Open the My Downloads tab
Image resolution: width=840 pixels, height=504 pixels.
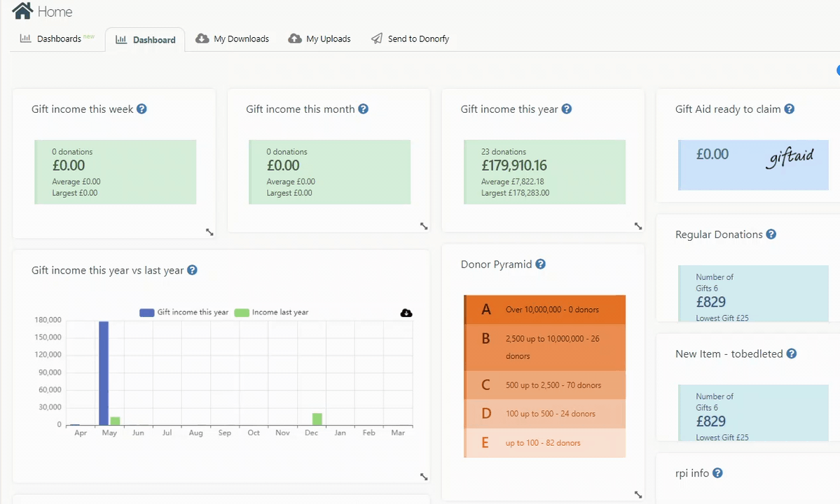(x=232, y=38)
